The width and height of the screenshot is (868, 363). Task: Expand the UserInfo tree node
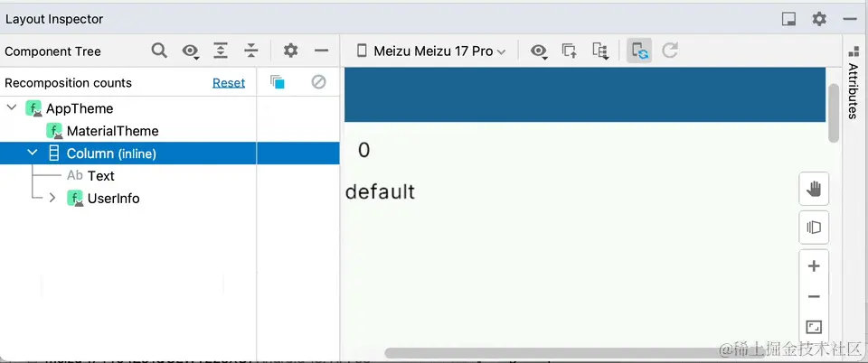click(x=52, y=198)
